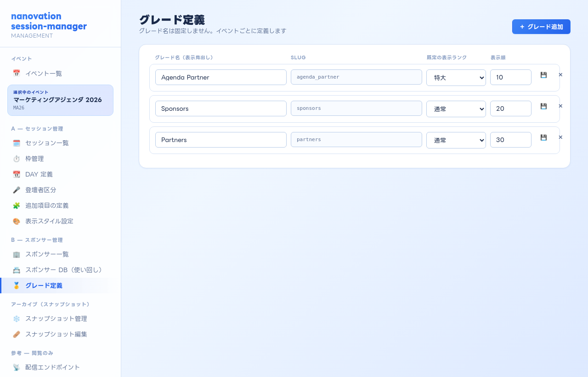Click the card index icon beside スポンサー DB
The width and height of the screenshot is (588, 377).
(x=17, y=270)
